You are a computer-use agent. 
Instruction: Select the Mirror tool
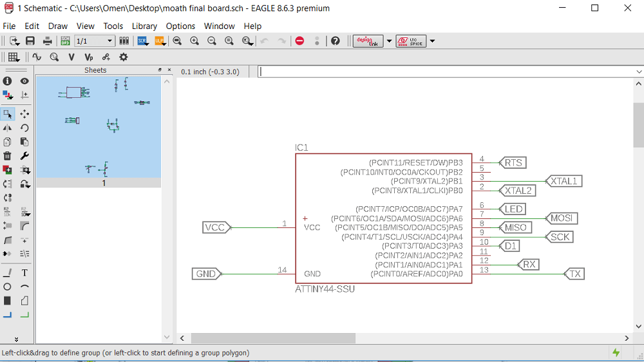[x=7, y=128]
